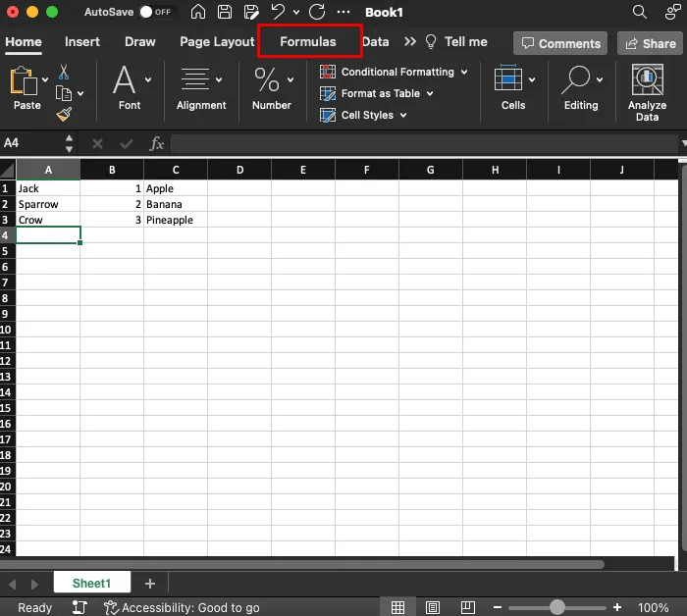
Task: Click the Cut scissors icon
Action: [x=64, y=72]
